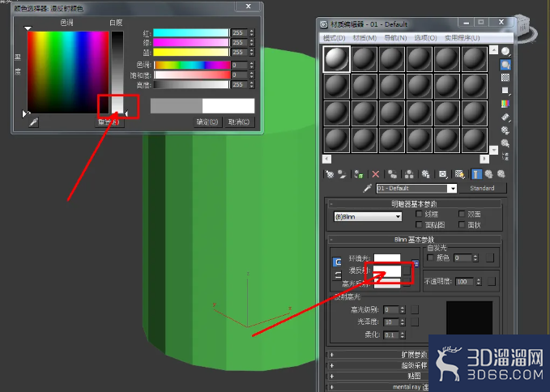Viewport: 550px width, 392px height.
Task: Click the 环境光 color swatch
Action: (387, 258)
